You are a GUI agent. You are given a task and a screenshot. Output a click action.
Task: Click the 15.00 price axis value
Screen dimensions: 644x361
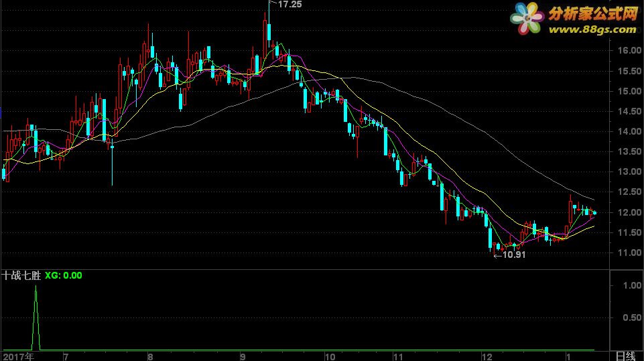coord(630,91)
